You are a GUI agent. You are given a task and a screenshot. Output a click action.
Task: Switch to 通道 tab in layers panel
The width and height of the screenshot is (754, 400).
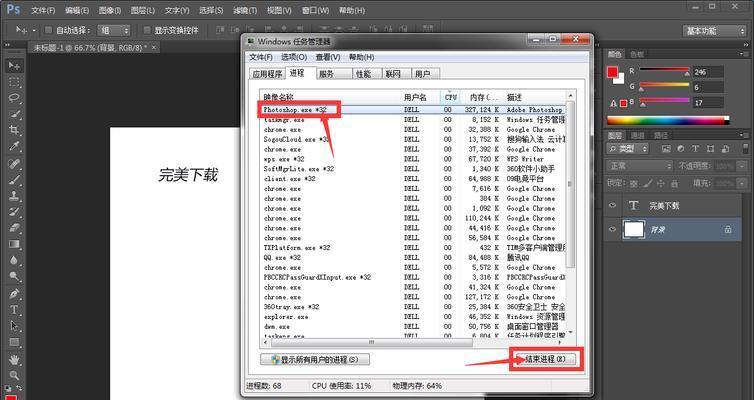[x=637, y=136]
